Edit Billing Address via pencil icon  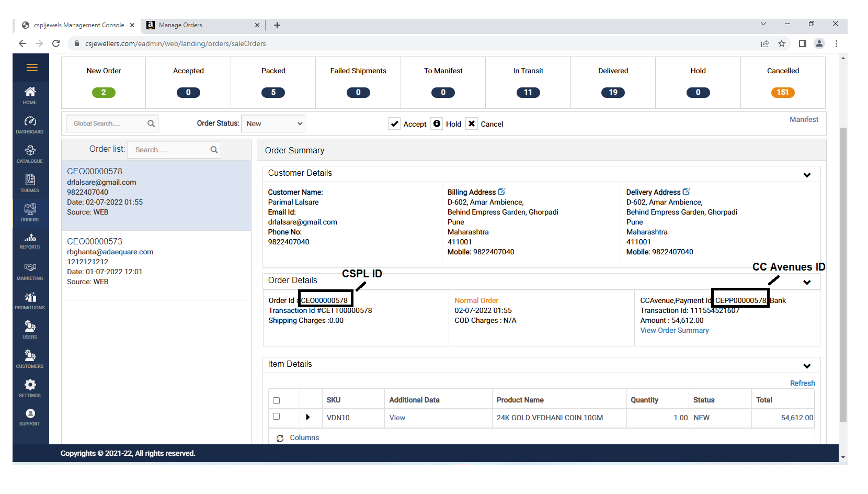tap(501, 192)
